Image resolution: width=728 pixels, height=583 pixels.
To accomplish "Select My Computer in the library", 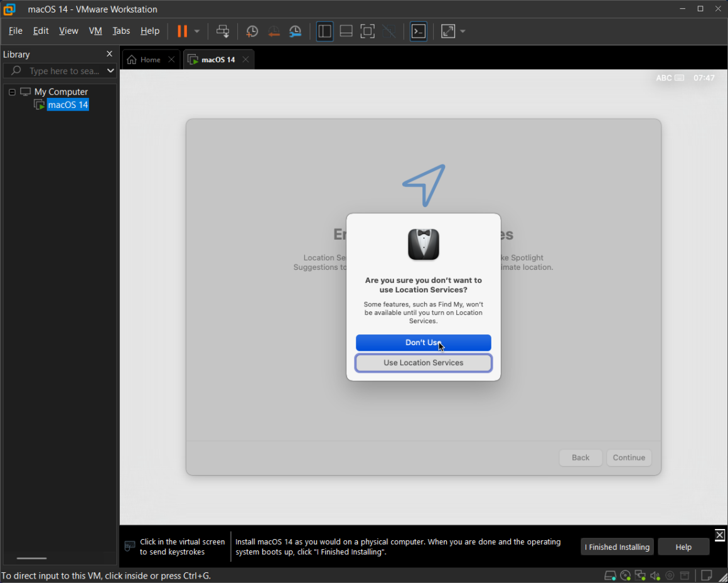I will 61,92.
